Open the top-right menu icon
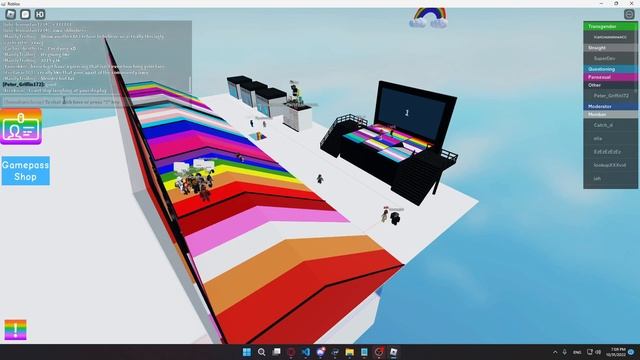This screenshot has width=640, height=360. 629,14
